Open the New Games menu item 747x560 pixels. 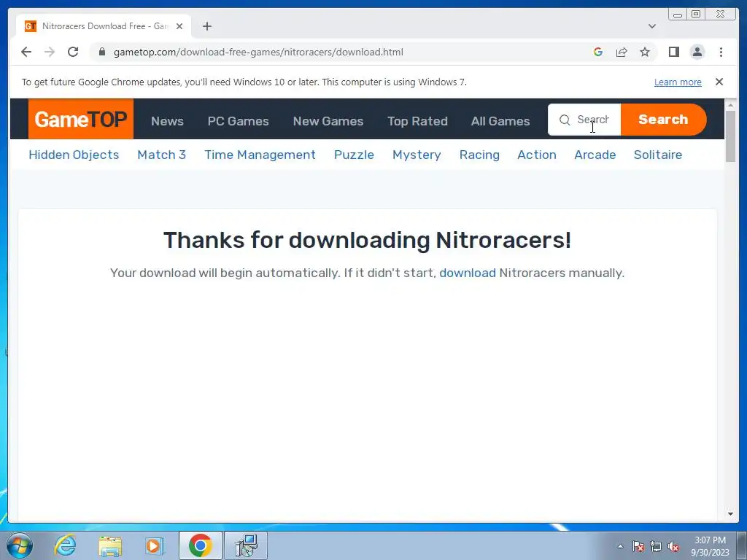328,121
